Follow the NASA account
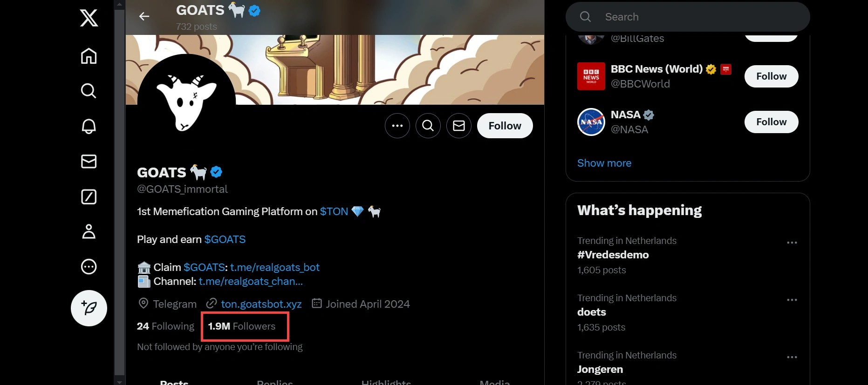Screen dimensions: 868x385 coord(771,122)
